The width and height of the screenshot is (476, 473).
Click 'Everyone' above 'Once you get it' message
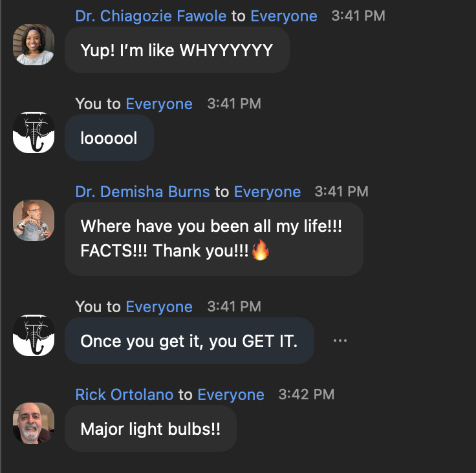(x=159, y=307)
